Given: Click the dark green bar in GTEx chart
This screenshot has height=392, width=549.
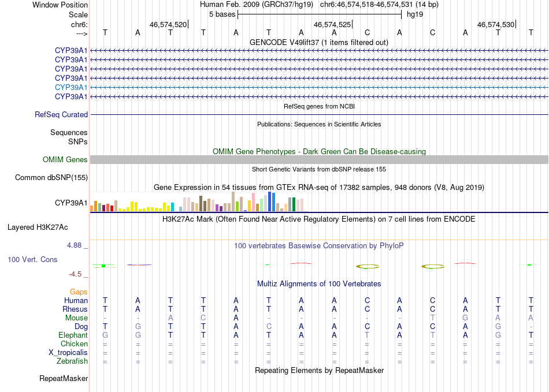Looking at the screenshot, I should [x=294, y=204].
